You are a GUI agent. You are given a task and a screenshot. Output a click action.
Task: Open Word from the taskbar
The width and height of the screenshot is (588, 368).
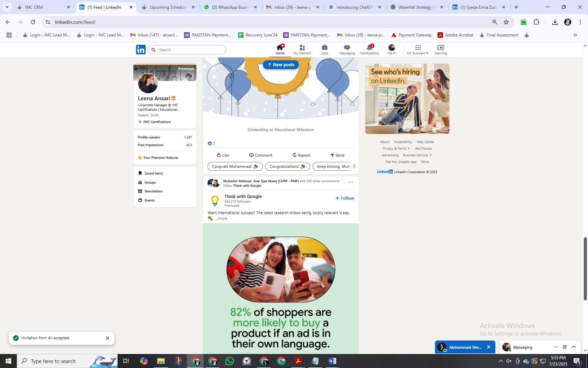point(332,361)
